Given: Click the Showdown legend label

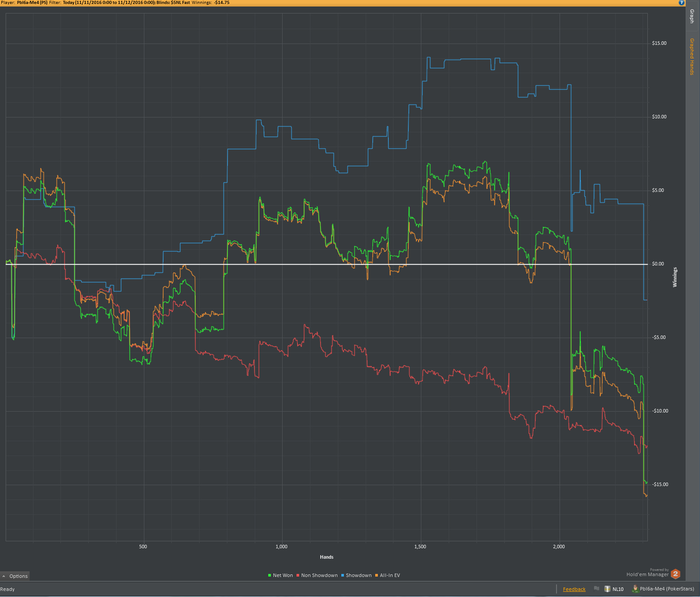Looking at the screenshot, I should (358, 576).
